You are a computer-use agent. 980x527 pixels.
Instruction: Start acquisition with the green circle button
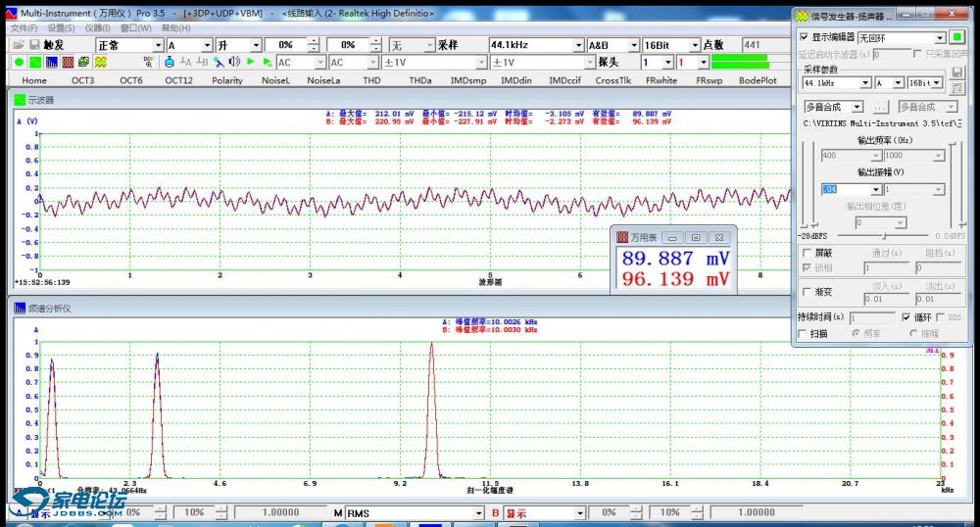pos(19,62)
